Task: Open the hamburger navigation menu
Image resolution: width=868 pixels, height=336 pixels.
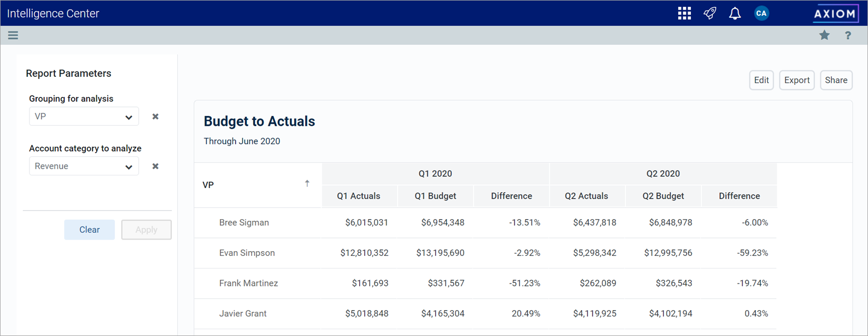Action: tap(13, 35)
